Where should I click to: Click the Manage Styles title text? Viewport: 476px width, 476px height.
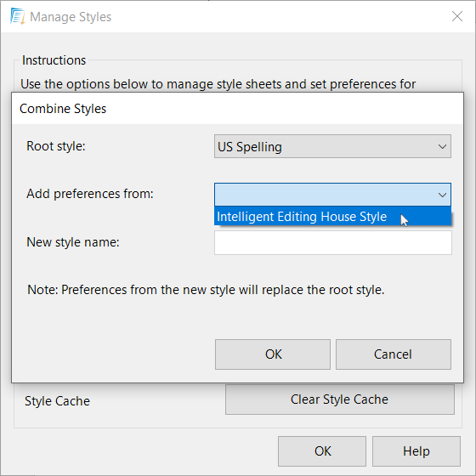tap(71, 17)
